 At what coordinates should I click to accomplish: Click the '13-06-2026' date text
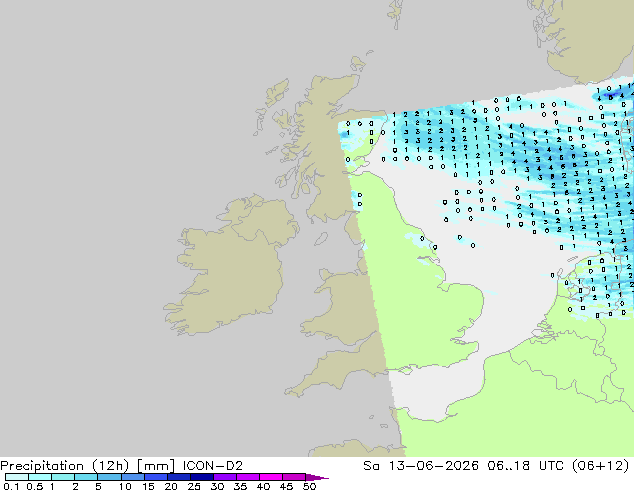[434, 466]
